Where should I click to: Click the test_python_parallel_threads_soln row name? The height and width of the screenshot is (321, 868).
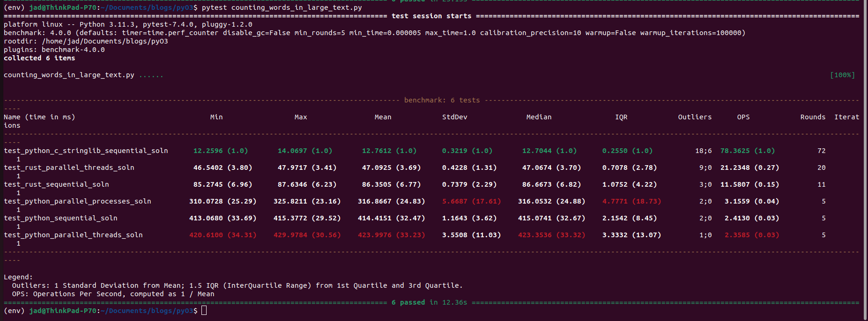point(73,235)
